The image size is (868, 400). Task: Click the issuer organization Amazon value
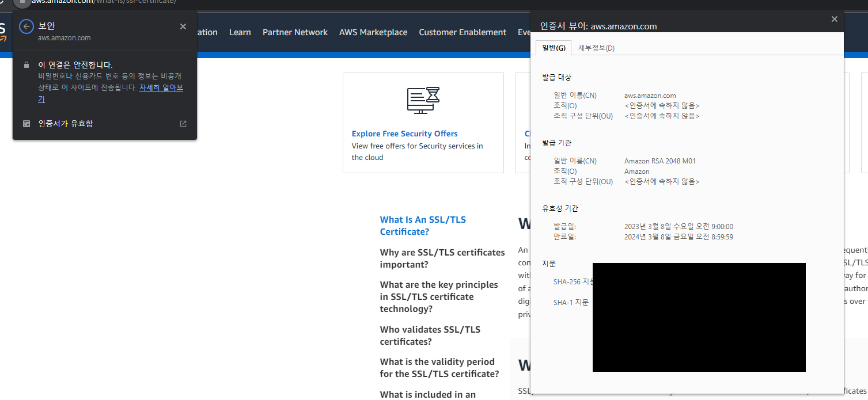[636, 172]
